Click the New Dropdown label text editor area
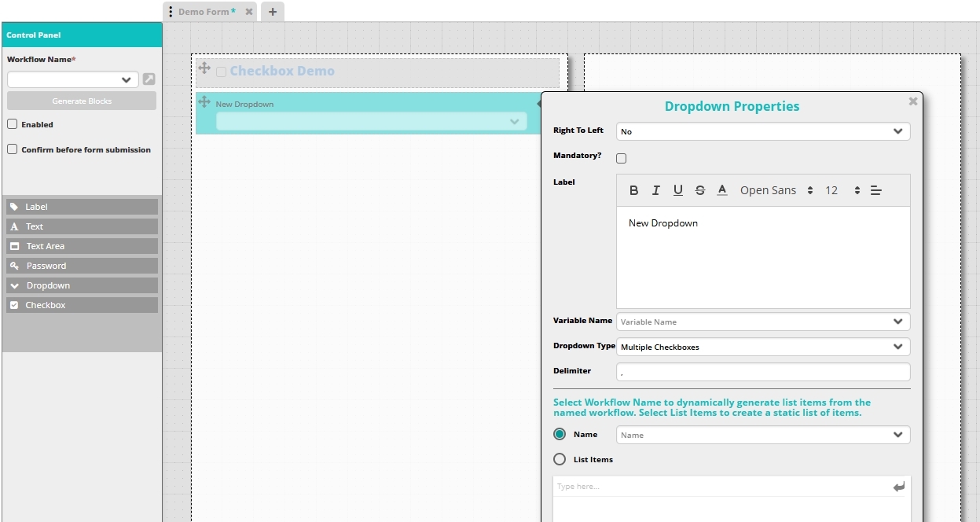Viewport: 980px width, 522px height. point(763,257)
